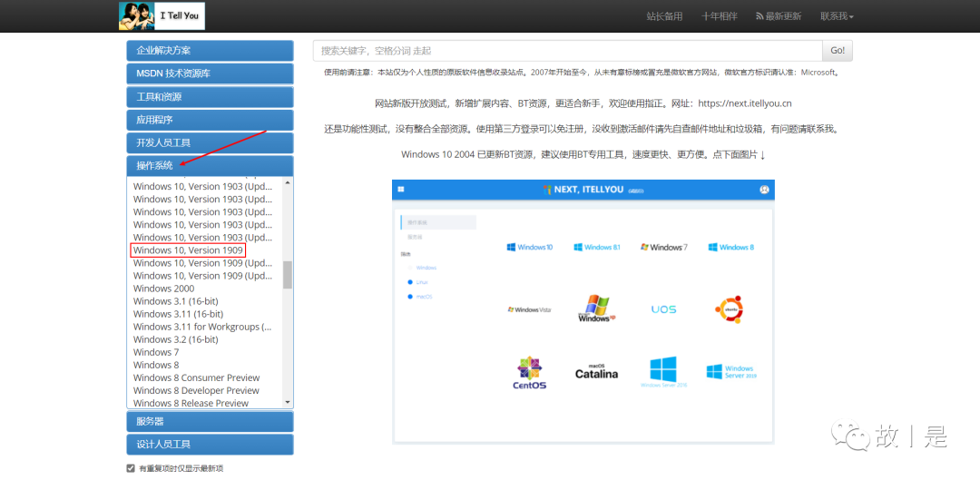Screen dimensions: 980x480
Task: Focus the 搜索关键字 search field
Action: pos(567,51)
